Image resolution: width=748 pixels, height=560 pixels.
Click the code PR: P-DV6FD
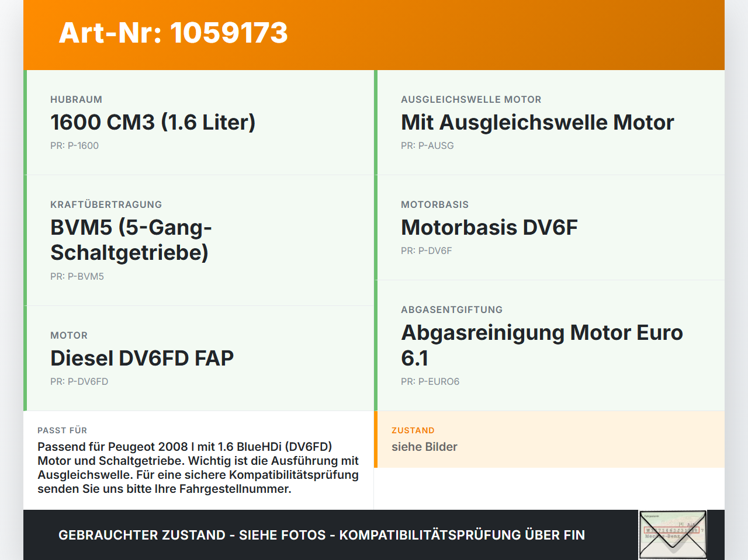click(x=79, y=381)
